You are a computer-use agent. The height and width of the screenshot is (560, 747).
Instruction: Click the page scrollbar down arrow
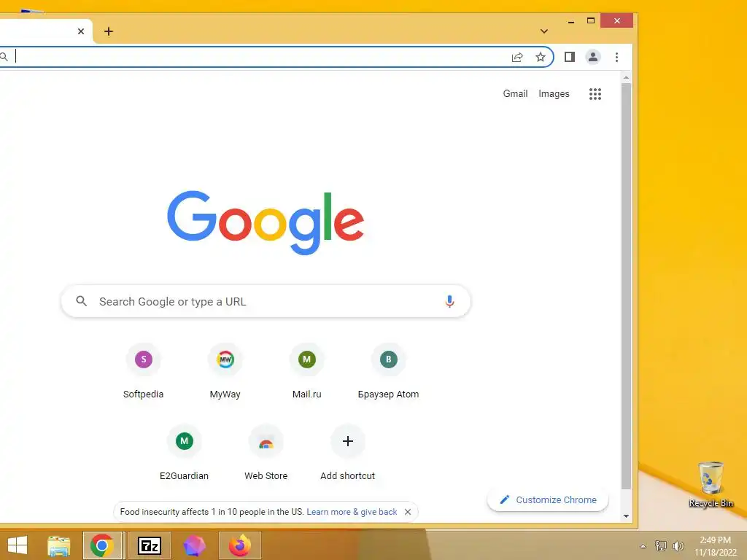pos(627,516)
